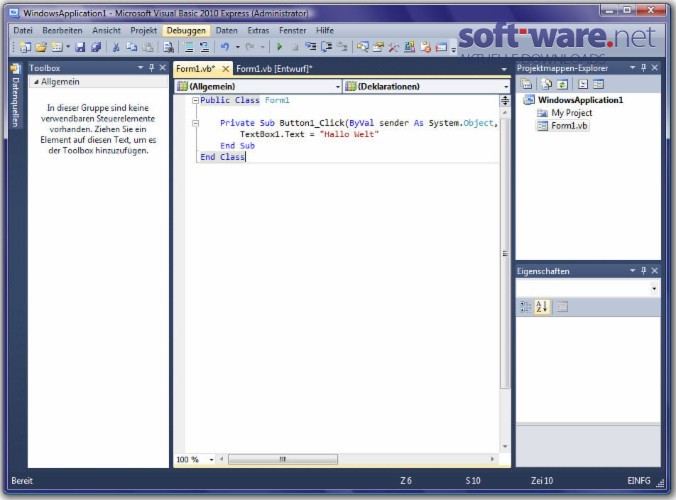Screen dimensions: 676x500
Task: Click the editor split-view handle above scrollbar
Action: click(x=504, y=100)
